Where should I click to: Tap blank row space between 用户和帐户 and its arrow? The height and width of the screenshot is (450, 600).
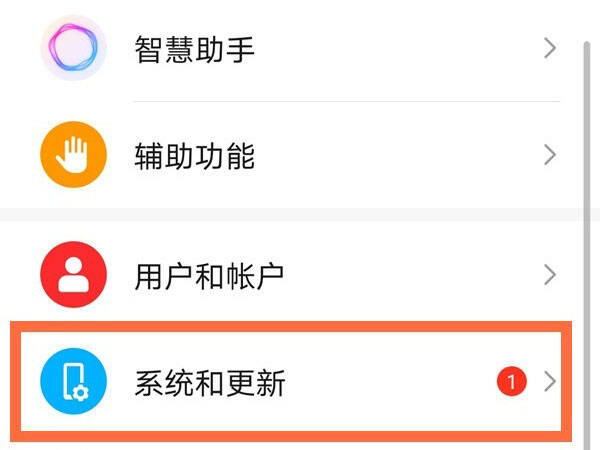pyautogui.click(x=413, y=275)
